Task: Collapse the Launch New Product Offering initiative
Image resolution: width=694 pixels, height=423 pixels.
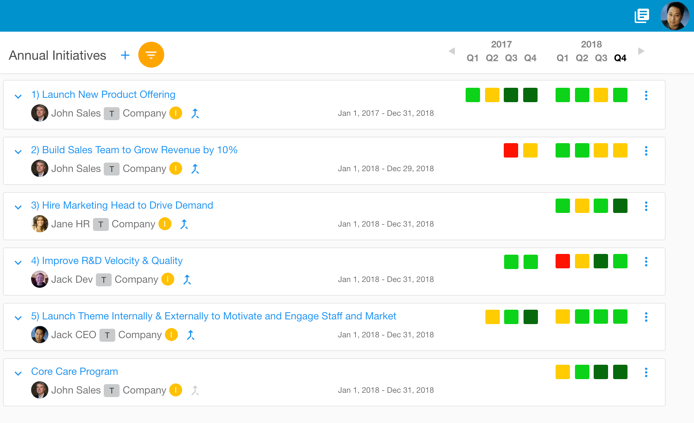Action: [x=18, y=97]
